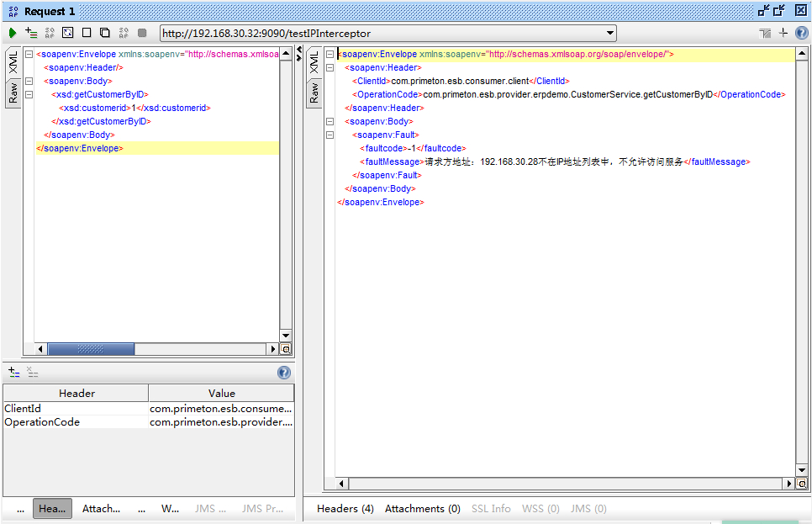Switch to Raw view in the response panel

(x=314, y=93)
